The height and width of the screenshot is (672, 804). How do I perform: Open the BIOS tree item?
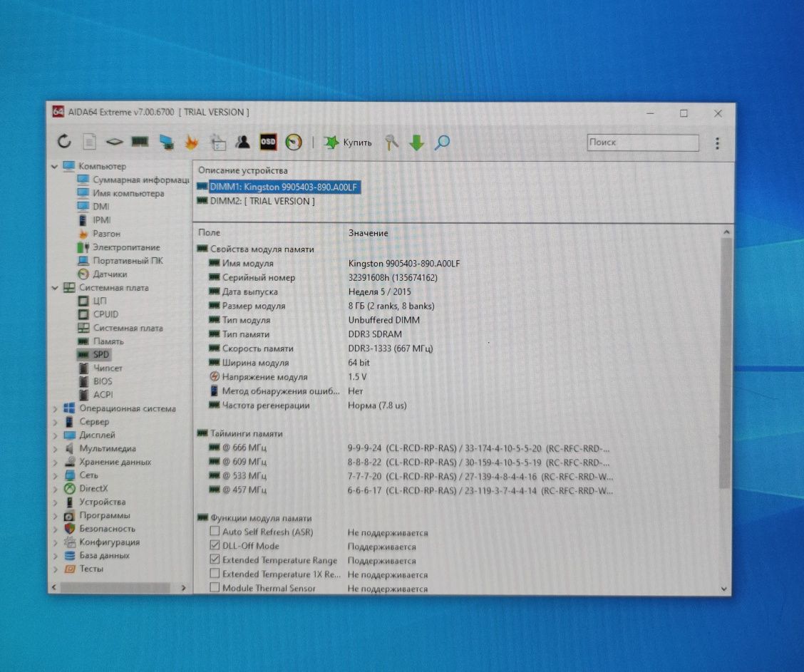click(96, 381)
